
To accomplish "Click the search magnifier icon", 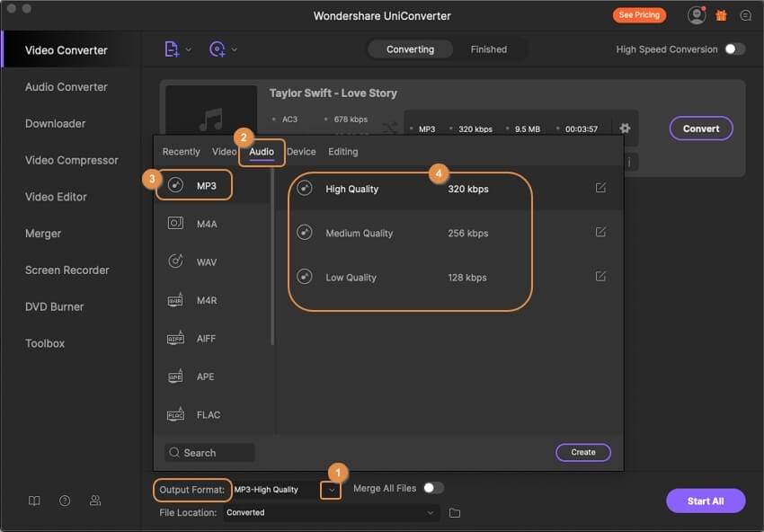I will [174, 453].
